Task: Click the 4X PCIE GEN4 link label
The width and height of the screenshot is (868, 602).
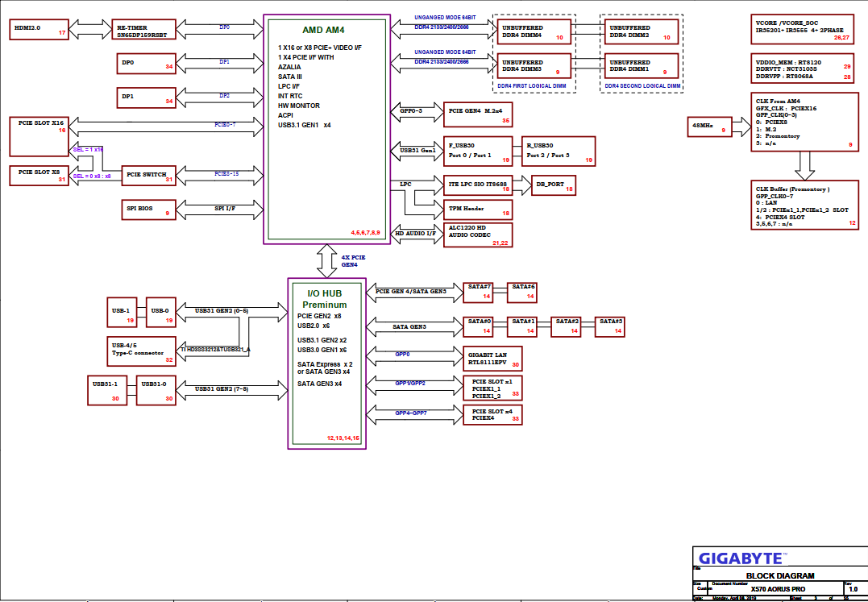Action: click(x=353, y=261)
